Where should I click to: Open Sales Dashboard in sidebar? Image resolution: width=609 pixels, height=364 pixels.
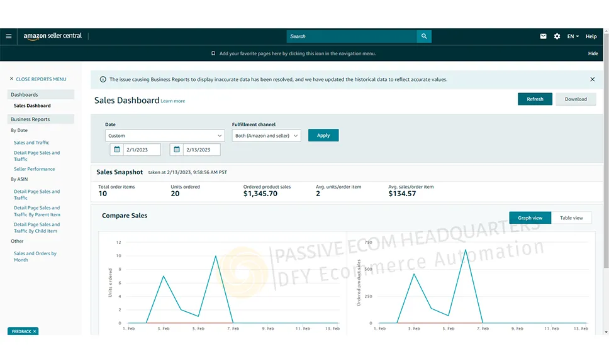coord(32,106)
